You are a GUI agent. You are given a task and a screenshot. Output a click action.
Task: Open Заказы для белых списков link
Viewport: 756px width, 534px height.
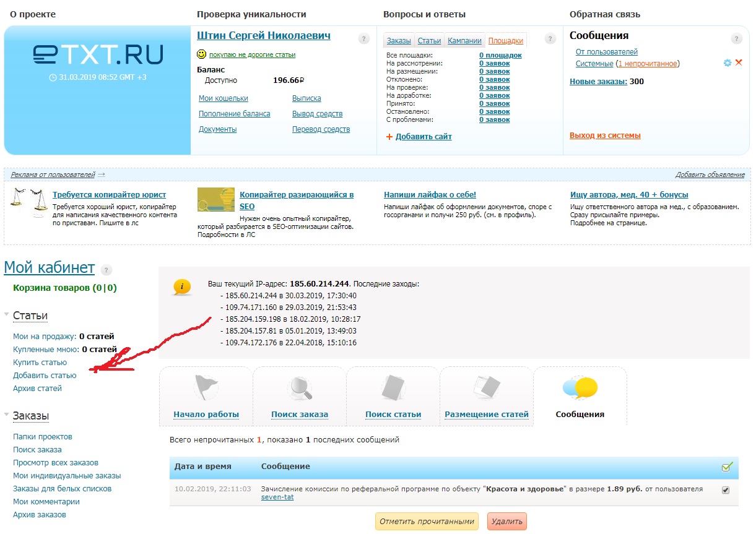point(63,489)
